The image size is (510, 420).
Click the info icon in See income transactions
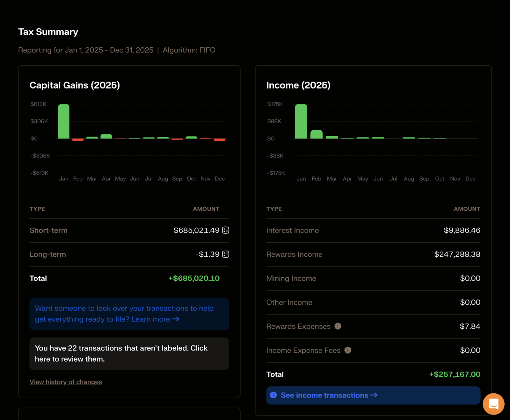(x=273, y=395)
